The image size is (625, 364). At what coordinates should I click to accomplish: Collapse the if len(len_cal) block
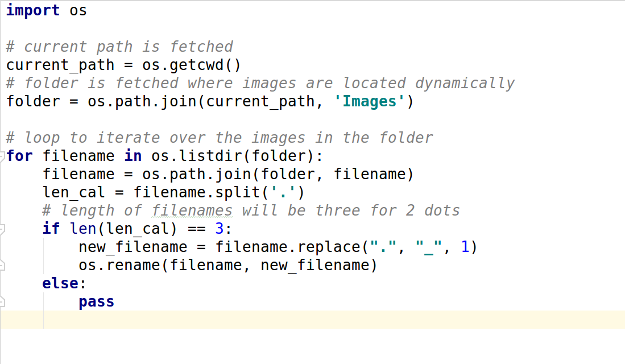pyautogui.click(x=2, y=228)
